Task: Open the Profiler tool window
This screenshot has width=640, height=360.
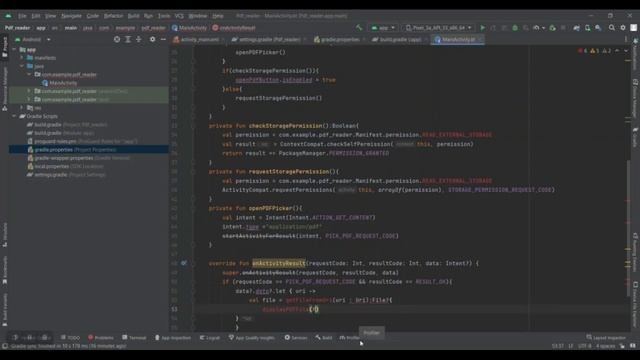Action: point(350,338)
